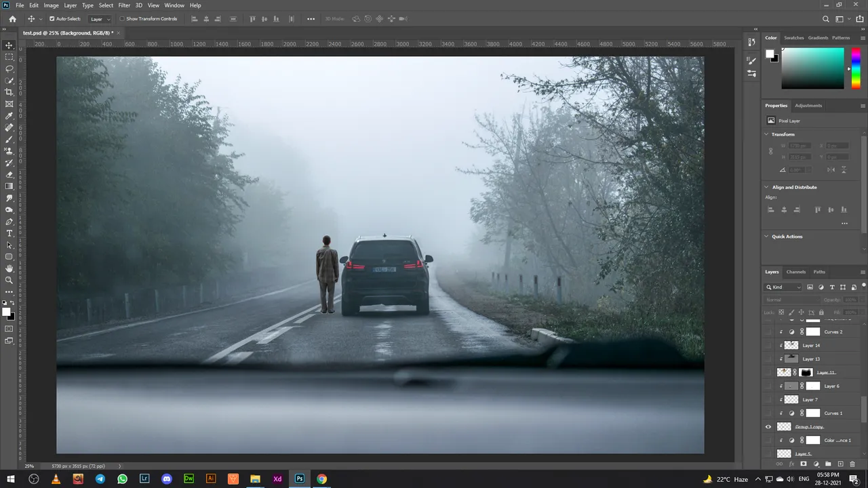Go to the Home screen button
The image size is (868, 488).
(12, 19)
